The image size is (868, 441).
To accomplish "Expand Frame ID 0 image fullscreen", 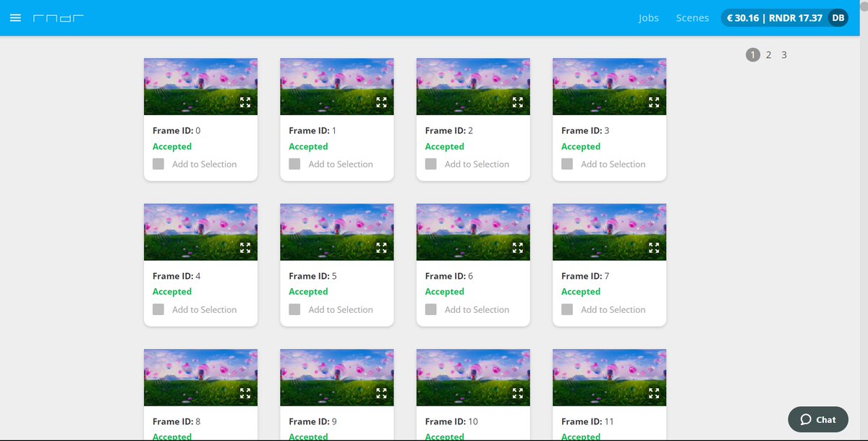I will pyautogui.click(x=245, y=102).
